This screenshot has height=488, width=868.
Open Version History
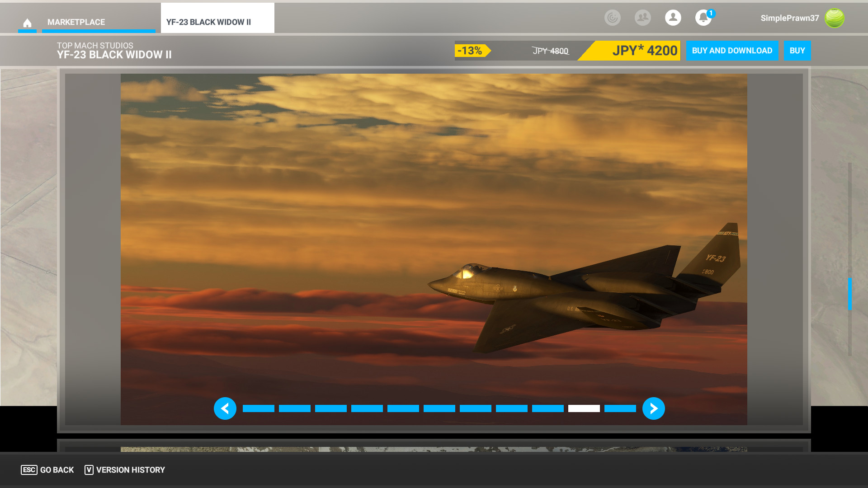pos(125,470)
